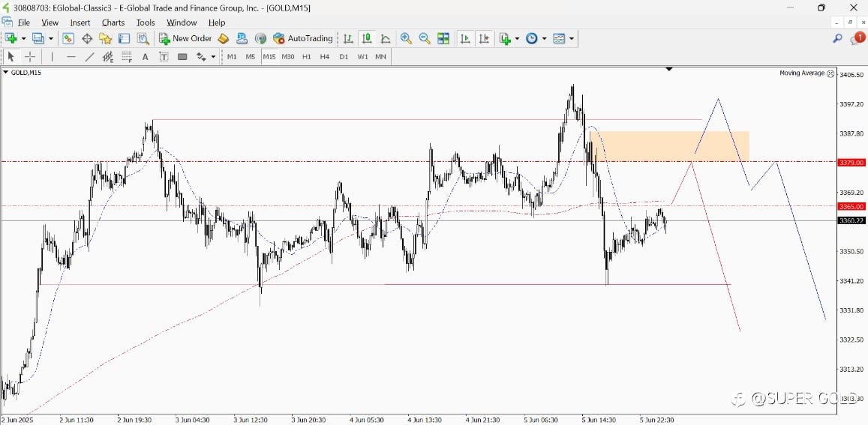
Task: Switch to the M30 timeframe
Action: pos(288,56)
